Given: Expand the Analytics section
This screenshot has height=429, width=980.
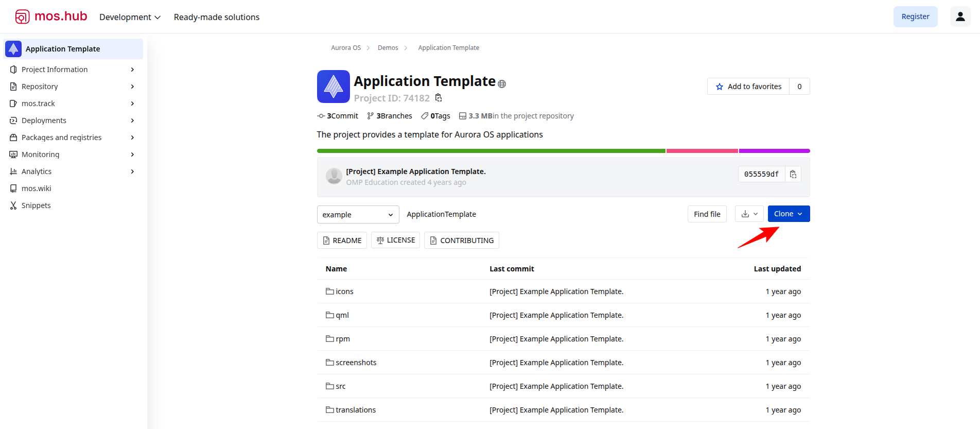Looking at the screenshot, I should tap(73, 171).
